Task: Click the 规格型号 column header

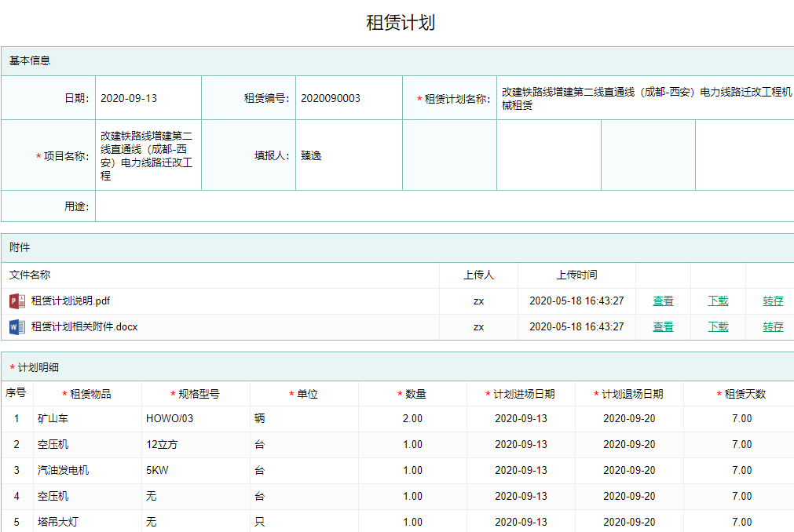Action: tap(195, 394)
